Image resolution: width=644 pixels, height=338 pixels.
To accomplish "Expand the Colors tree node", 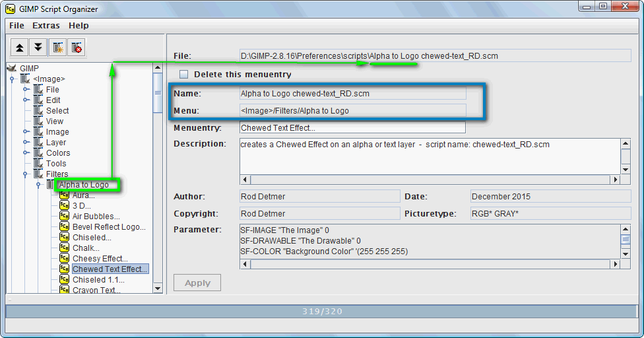I will [26, 152].
